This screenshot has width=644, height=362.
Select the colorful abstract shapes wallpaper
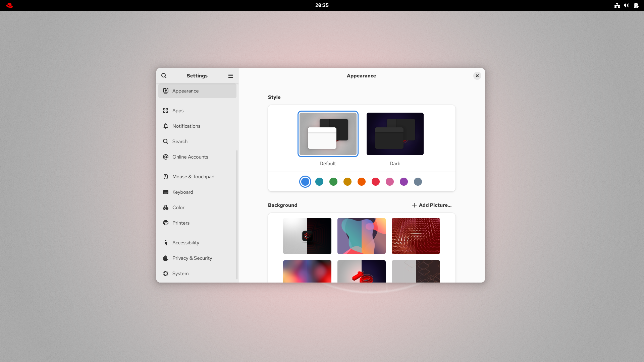coord(362,236)
